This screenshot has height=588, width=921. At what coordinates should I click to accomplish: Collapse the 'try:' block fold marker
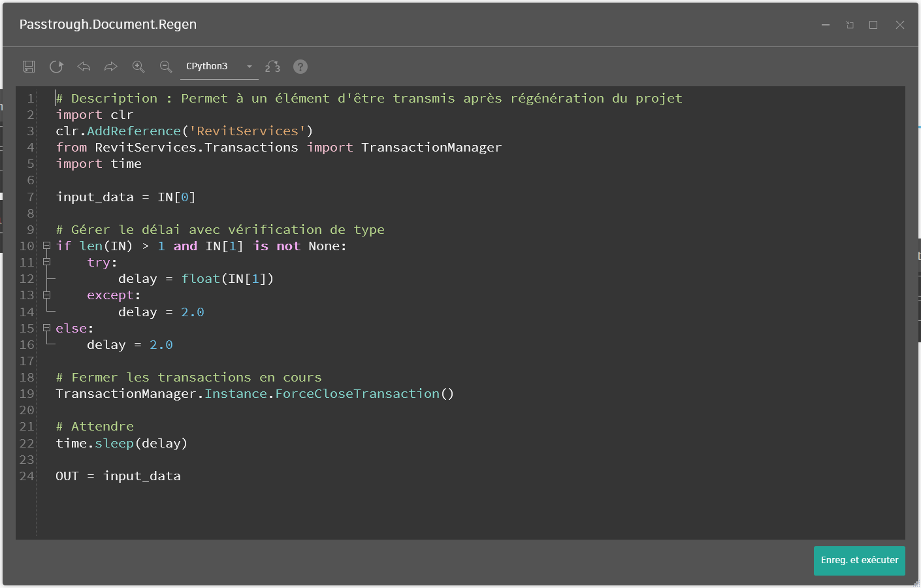(x=46, y=262)
